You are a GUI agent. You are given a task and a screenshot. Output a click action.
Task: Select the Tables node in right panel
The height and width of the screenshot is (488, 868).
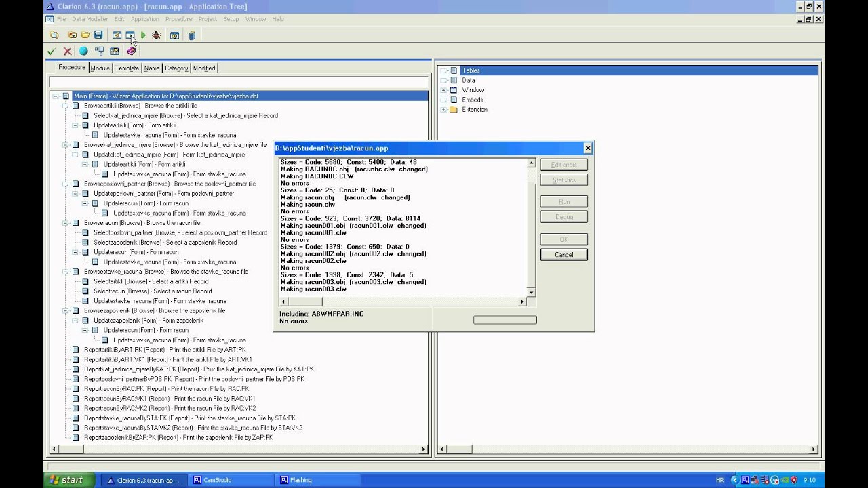pyautogui.click(x=471, y=70)
